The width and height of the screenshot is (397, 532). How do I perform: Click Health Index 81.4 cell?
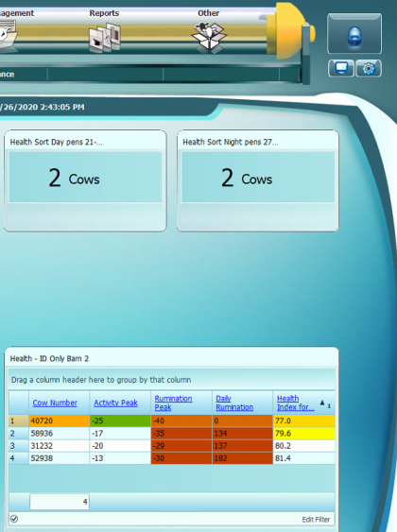[304, 458]
